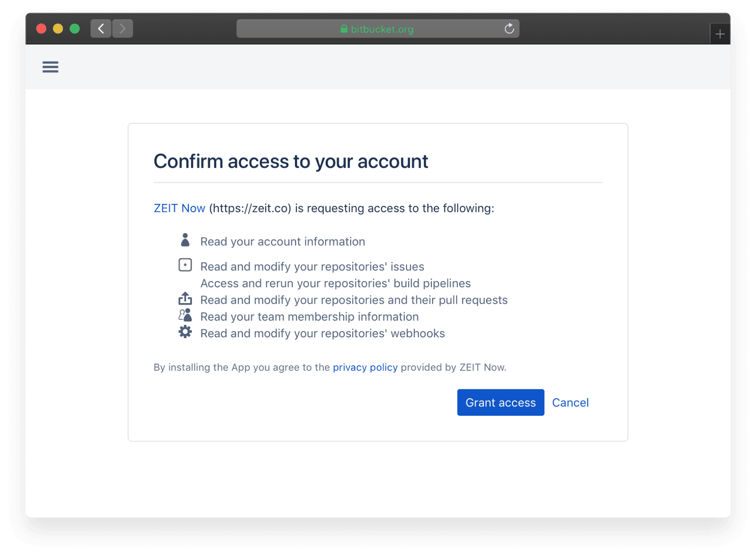
Task: Click the team membership people icon
Action: 185,315
